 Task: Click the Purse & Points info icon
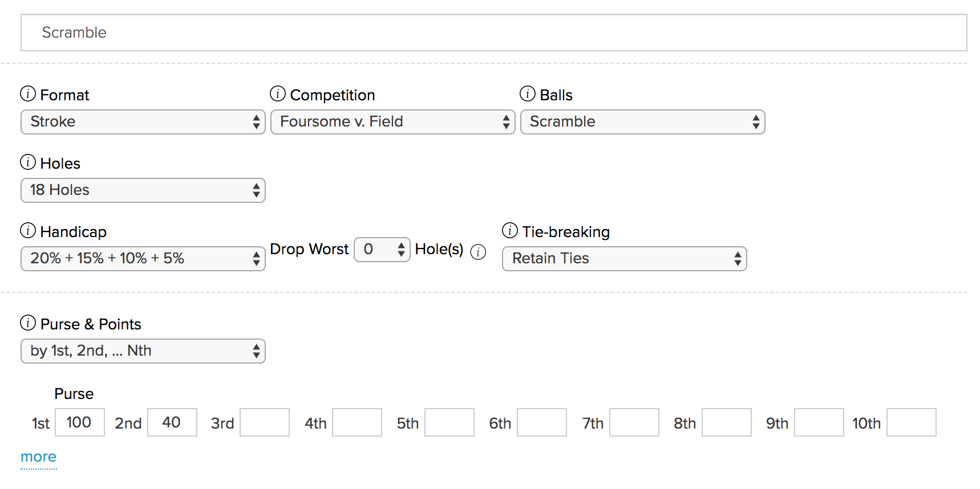pos(28,323)
